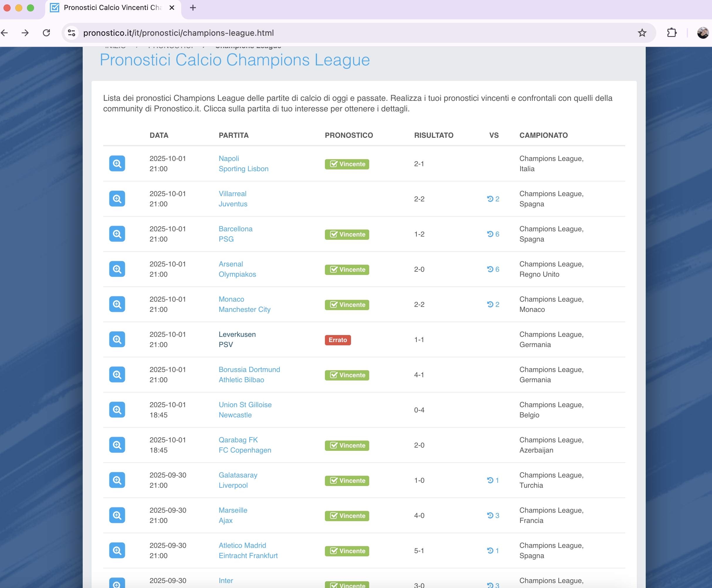Bookmark this page with star icon
This screenshot has height=588, width=712.
[642, 33]
